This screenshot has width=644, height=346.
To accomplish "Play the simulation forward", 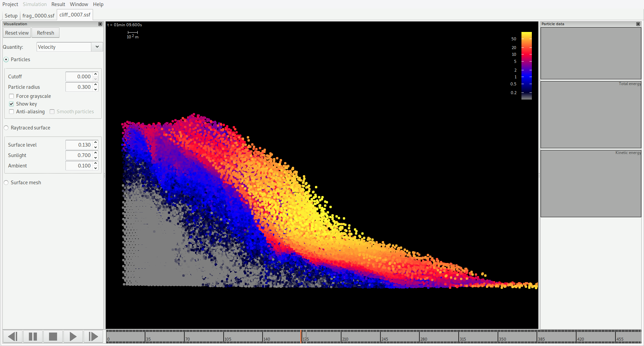I will click(x=73, y=336).
